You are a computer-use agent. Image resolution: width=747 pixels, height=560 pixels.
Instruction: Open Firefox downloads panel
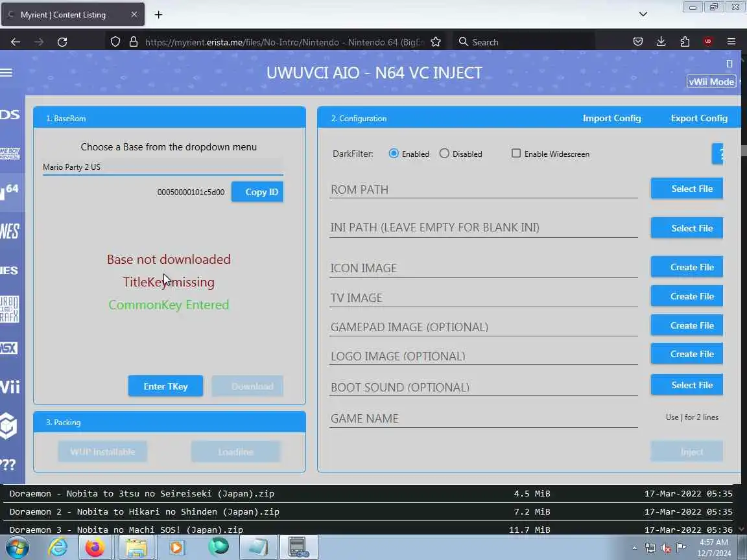tap(661, 42)
